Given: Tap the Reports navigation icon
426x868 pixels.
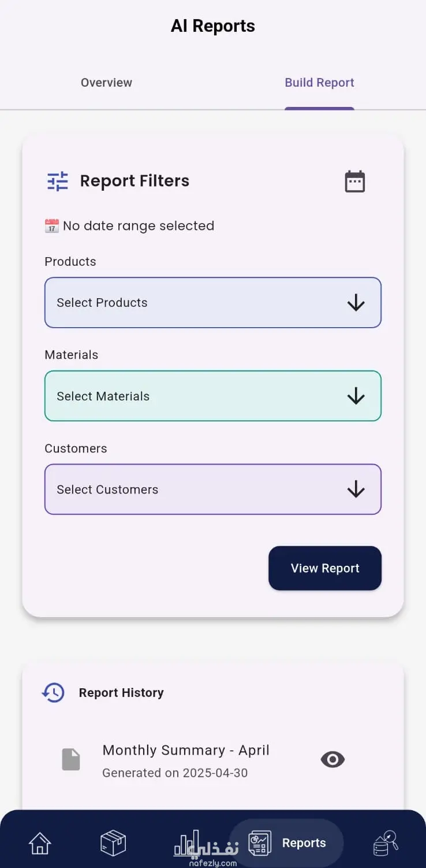Looking at the screenshot, I should (260, 843).
